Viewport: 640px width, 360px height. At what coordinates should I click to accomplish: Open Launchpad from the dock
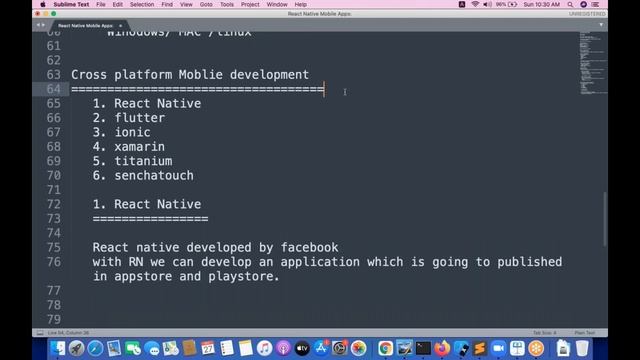[76, 348]
